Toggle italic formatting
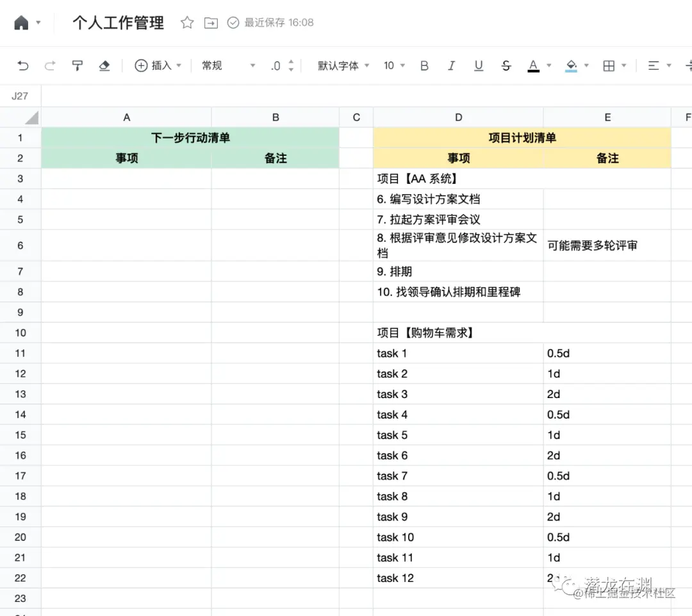Screen dimensions: 692x616 451,65
